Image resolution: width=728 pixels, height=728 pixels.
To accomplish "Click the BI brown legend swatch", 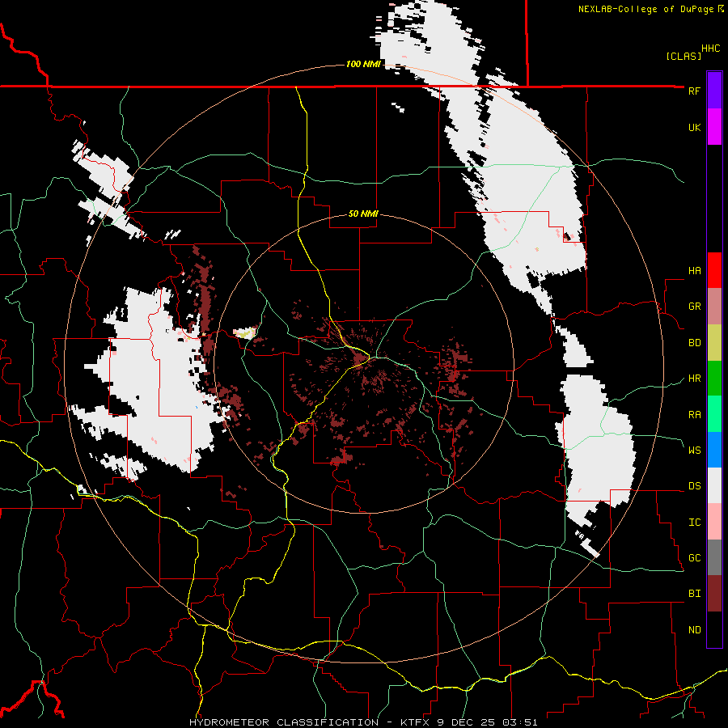I will pos(714,594).
